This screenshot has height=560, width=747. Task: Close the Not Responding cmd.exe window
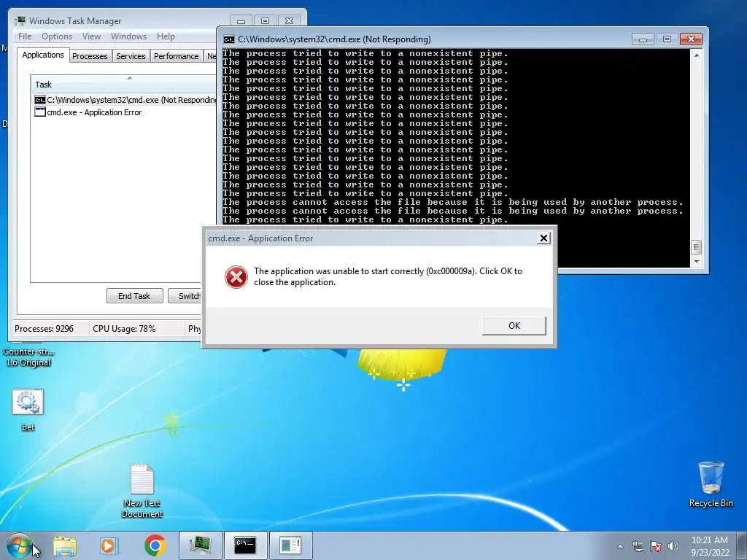[x=691, y=39]
